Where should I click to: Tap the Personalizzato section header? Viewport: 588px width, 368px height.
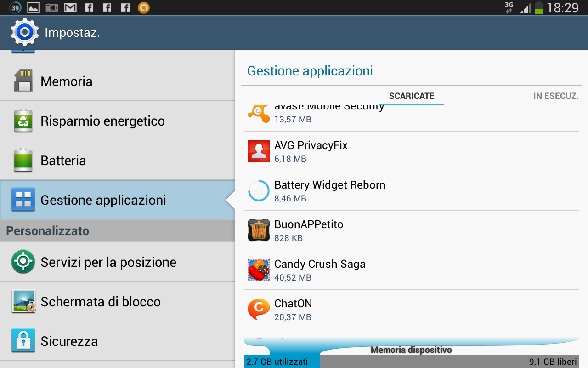117,230
